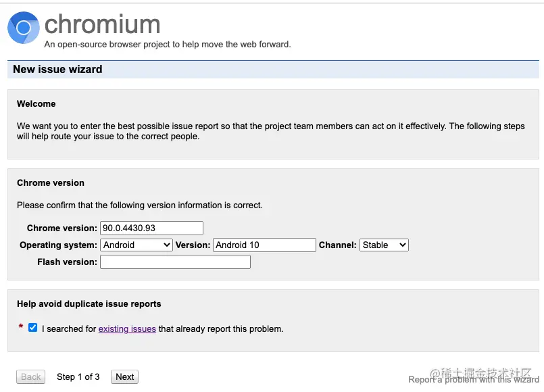Expand the Channel dropdown showing Stable
The image size is (544, 392).
tap(384, 245)
